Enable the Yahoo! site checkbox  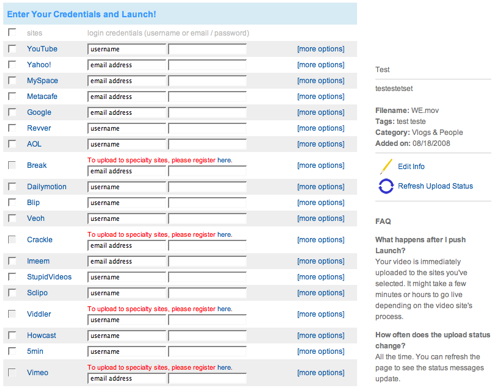pos(12,64)
